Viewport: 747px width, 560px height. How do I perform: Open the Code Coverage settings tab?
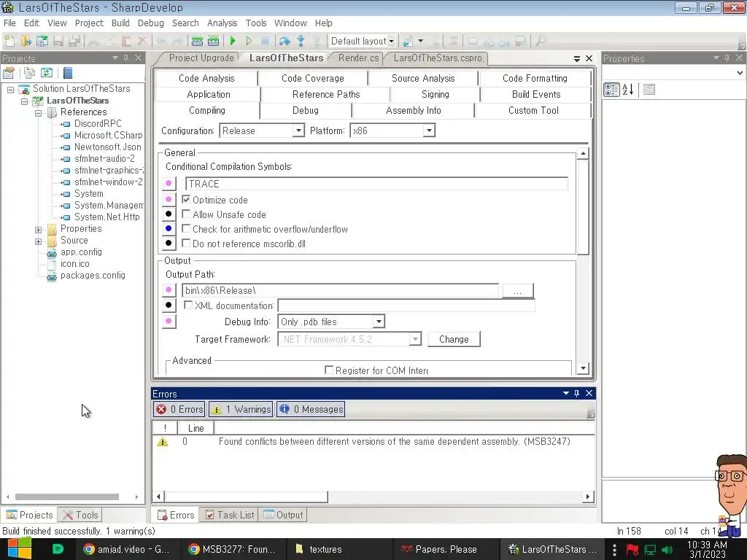[312, 78]
